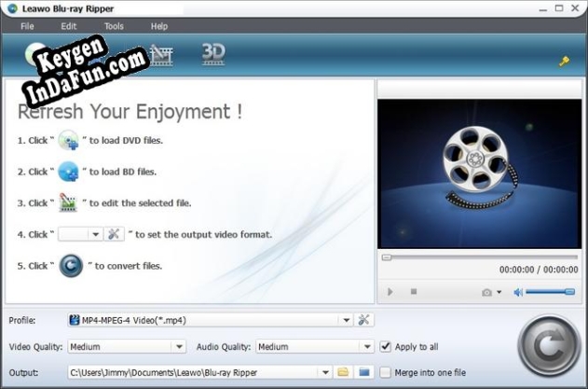Take a snapshot with camera icon
This screenshot has height=389, width=588.
coord(486,292)
